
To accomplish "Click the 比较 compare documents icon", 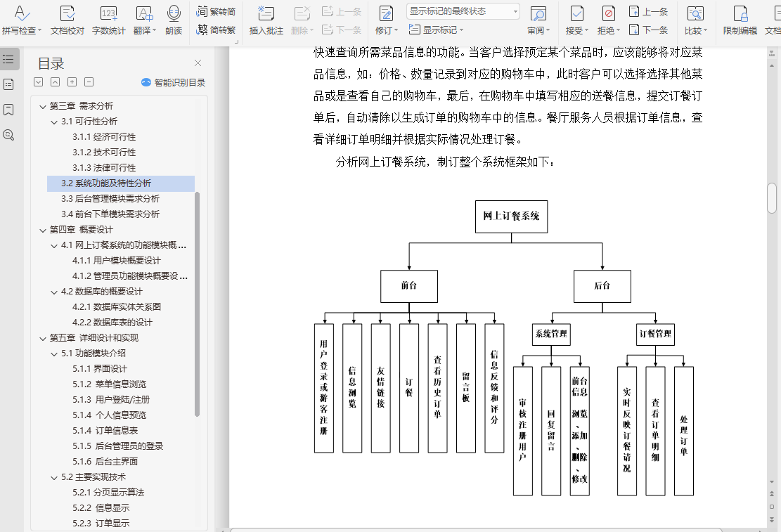I will coord(695,14).
